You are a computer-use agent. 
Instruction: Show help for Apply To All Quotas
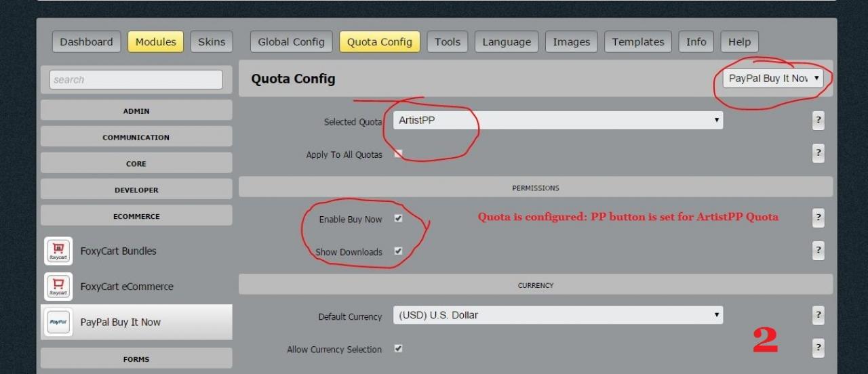[x=818, y=153]
